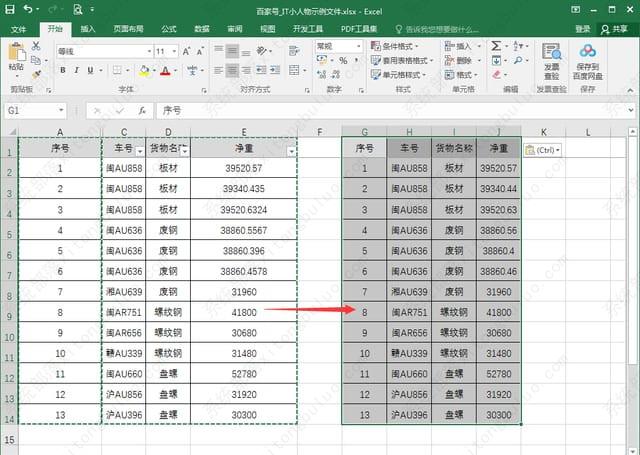Switch to the Developer (开发工具) tab
640x455 pixels.
point(308,29)
